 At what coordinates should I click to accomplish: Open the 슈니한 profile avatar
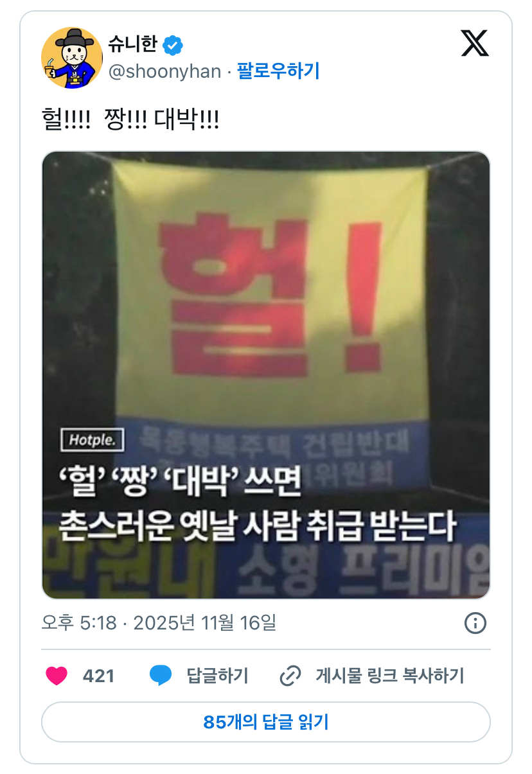point(72,58)
